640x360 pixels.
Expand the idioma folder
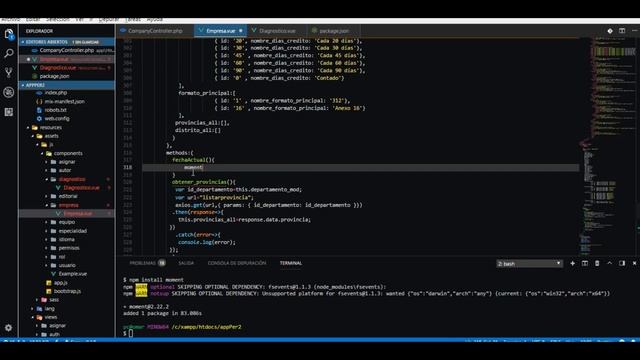47,240
